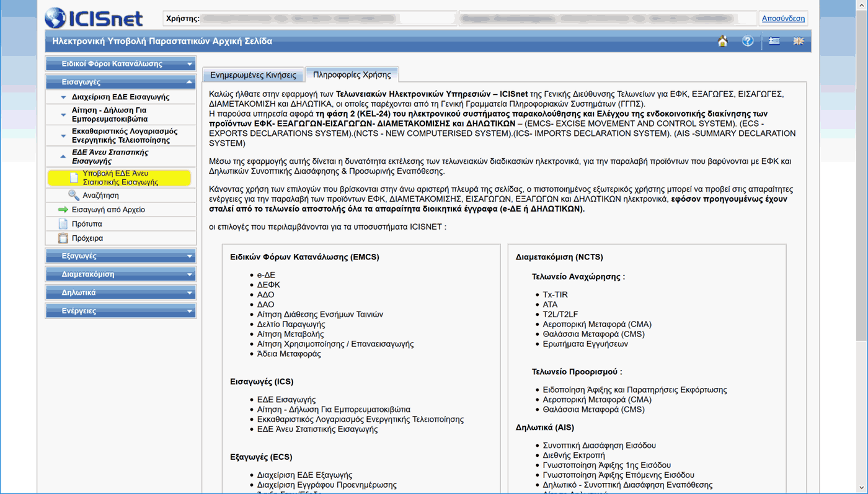Click 'Συνοπτική Διασάφηση Εισόδου' under Δηλωτικά (AIS)

(599, 446)
